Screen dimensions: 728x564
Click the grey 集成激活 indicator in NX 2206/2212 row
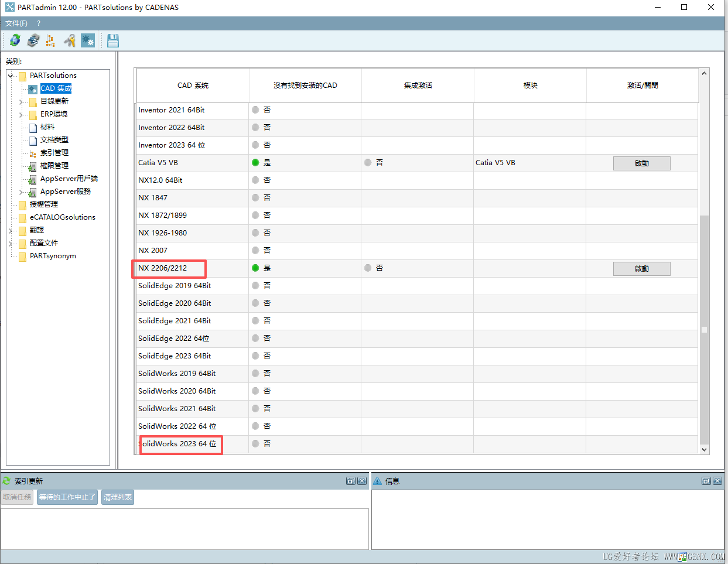click(368, 268)
